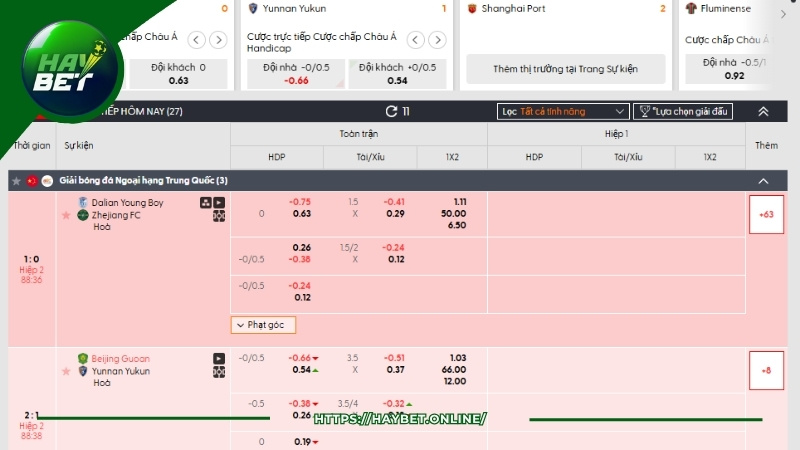Image resolution: width=800 pixels, height=450 pixels.
Task: Play live stream for Beijing Guoan match
Action: click(x=219, y=359)
